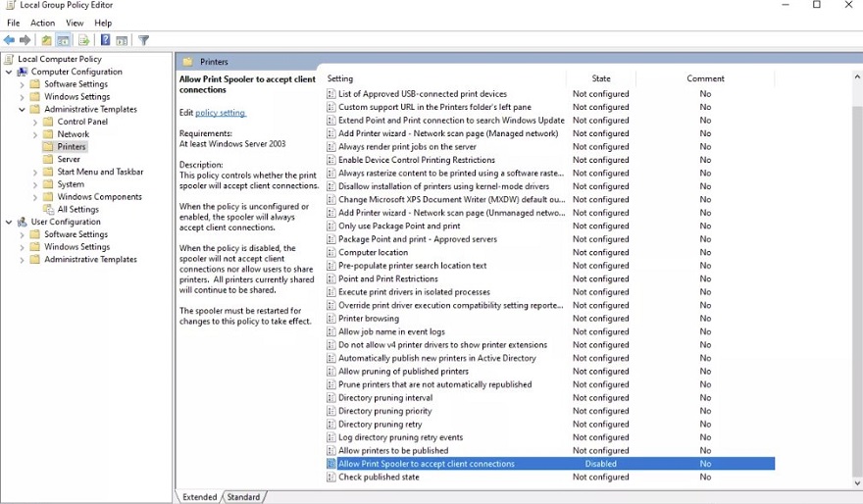Select 'Enable Device Control Printing Restrictions'
Screen dimensions: 863x504
click(x=417, y=160)
